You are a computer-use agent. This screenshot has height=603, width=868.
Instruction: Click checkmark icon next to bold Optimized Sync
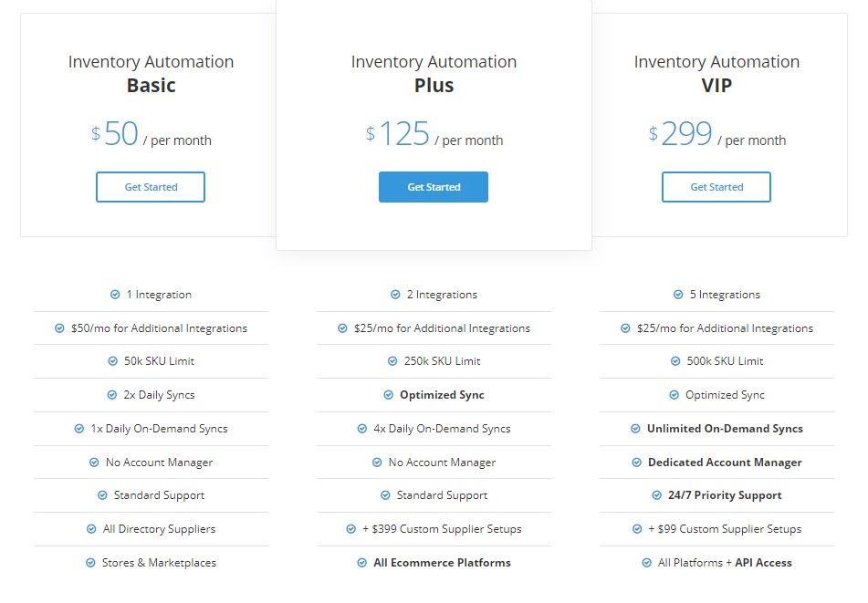tap(389, 395)
